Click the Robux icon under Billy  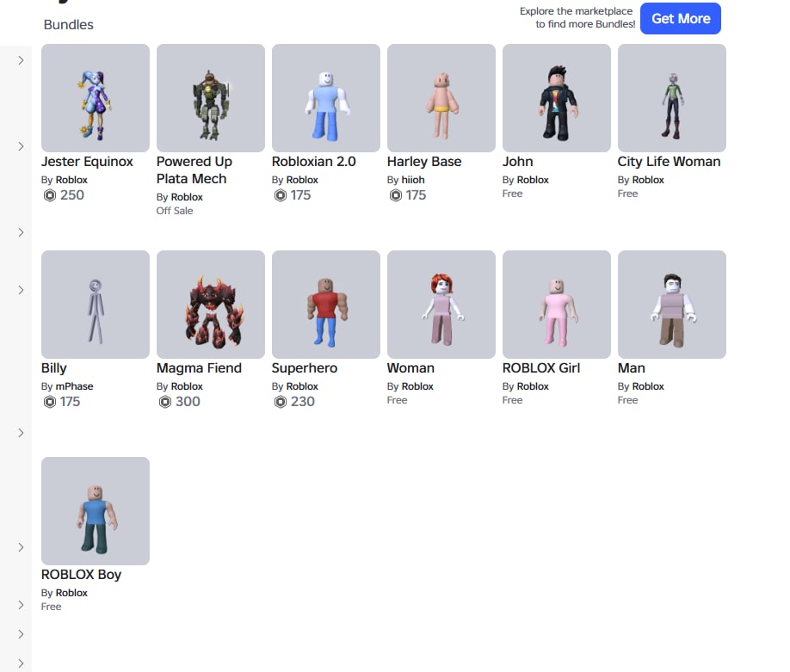[x=49, y=402]
